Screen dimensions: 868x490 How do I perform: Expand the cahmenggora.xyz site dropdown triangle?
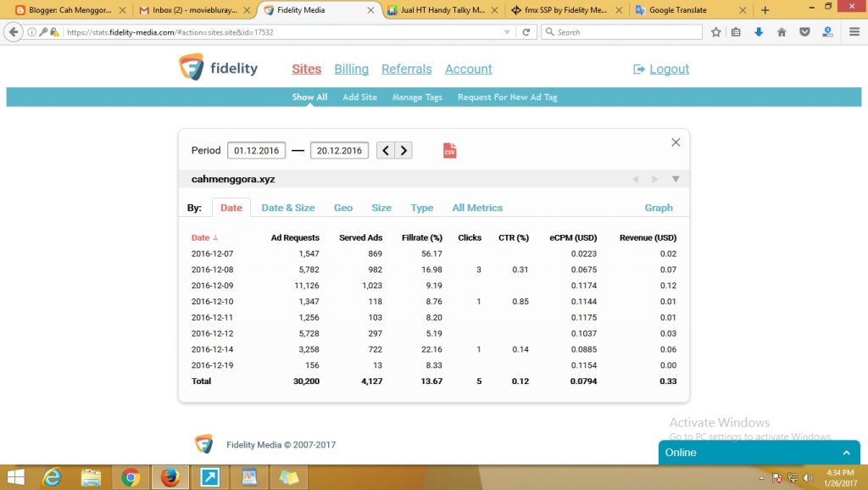676,179
